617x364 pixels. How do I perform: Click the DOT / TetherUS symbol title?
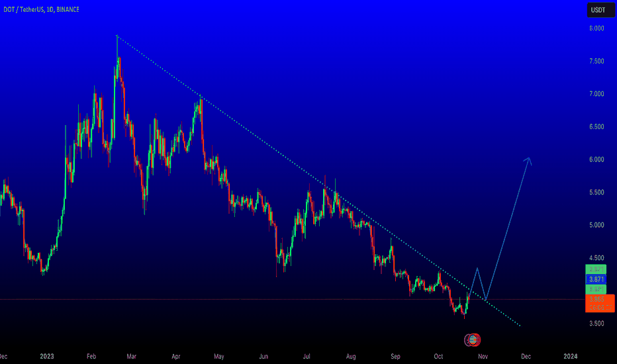click(41, 9)
